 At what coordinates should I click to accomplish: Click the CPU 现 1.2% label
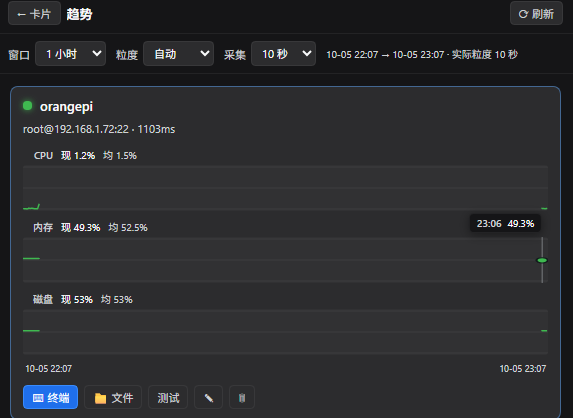coord(78,156)
